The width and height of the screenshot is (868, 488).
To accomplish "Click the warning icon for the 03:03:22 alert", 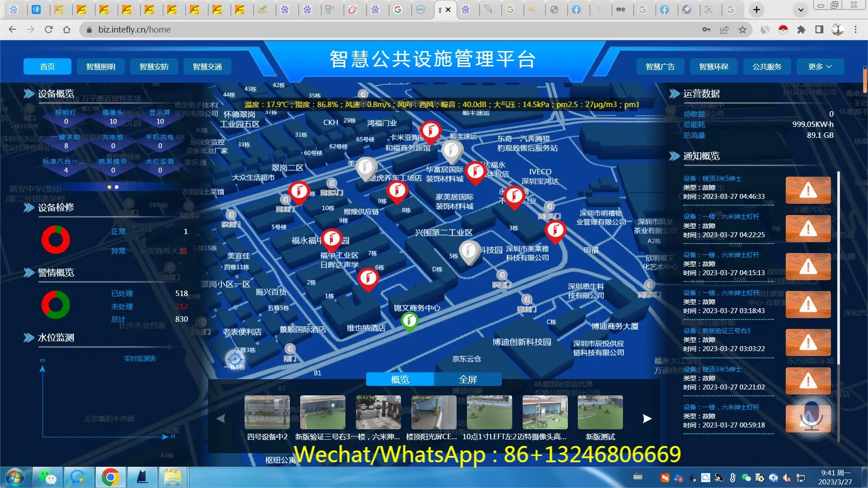I will click(808, 343).
